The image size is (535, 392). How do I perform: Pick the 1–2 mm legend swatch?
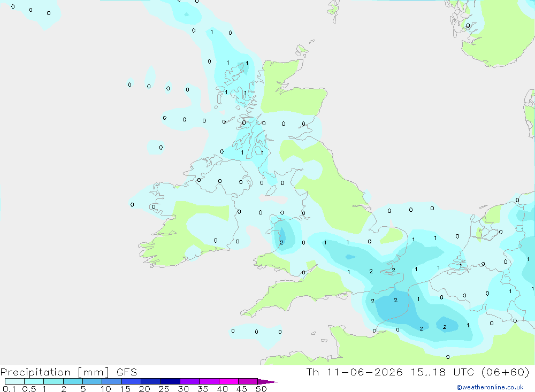coord(53,381)
